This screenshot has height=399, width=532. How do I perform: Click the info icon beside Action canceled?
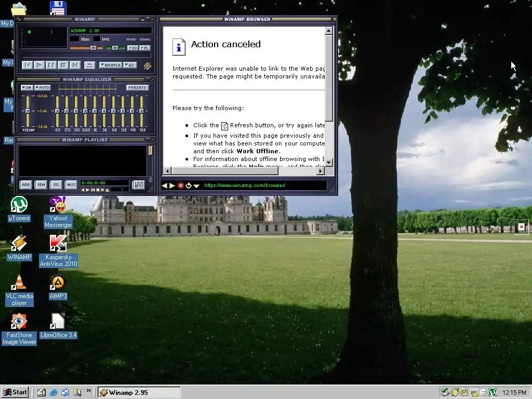(179, 47)
